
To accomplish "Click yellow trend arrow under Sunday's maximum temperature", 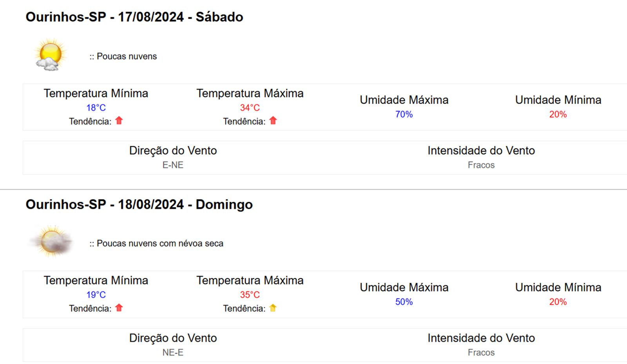I will point(273,308).
